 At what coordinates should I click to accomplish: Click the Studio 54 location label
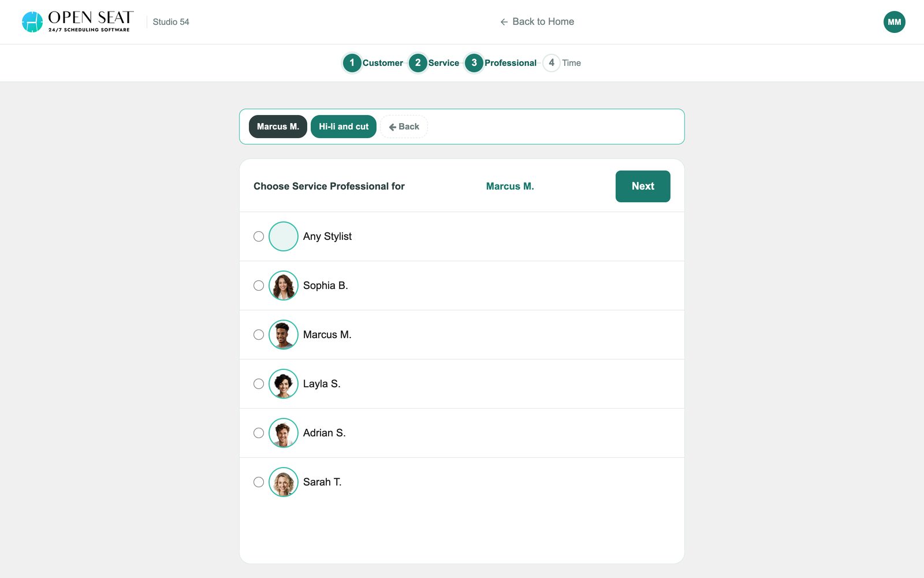tap(171, 22)
